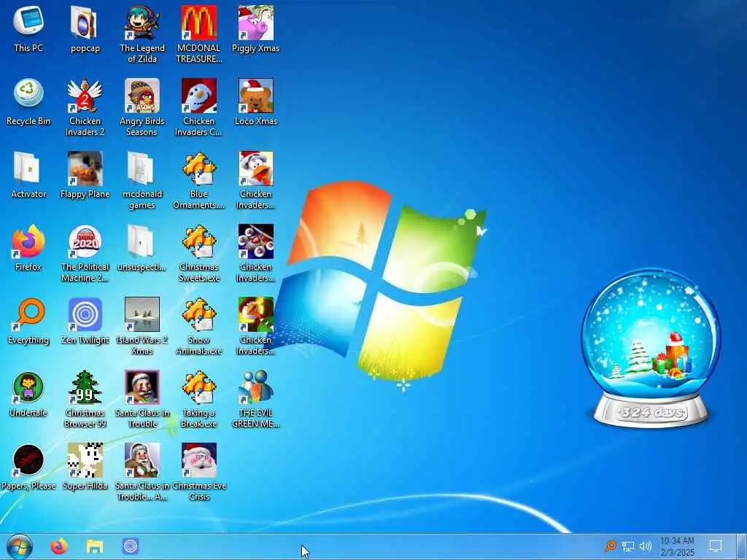The width and height of the screenshot is (747, 560).
Task: Select the Blue Ornaments puzzle icon
Action: pos(199,180)
